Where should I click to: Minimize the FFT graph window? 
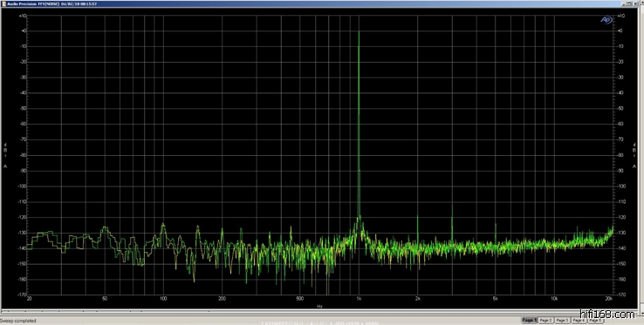[624, 3]
